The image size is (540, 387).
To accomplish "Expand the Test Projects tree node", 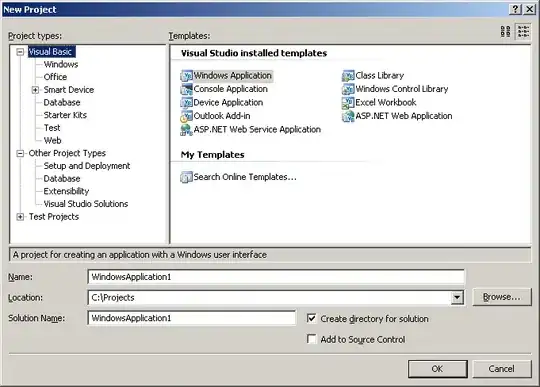I will [x=20, y=217].
